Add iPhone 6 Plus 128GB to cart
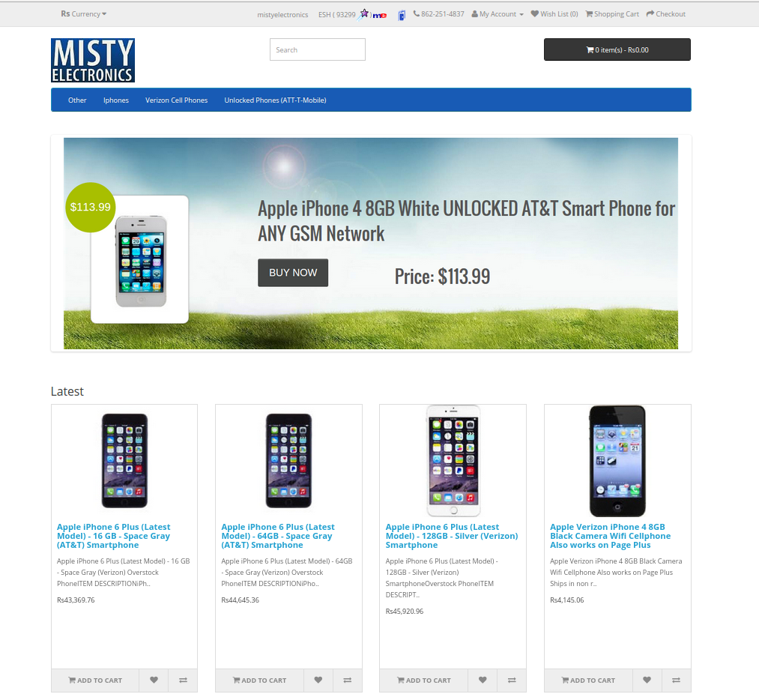Image resolution: width=759 pixels, height=700 pixels. point(423,681)
